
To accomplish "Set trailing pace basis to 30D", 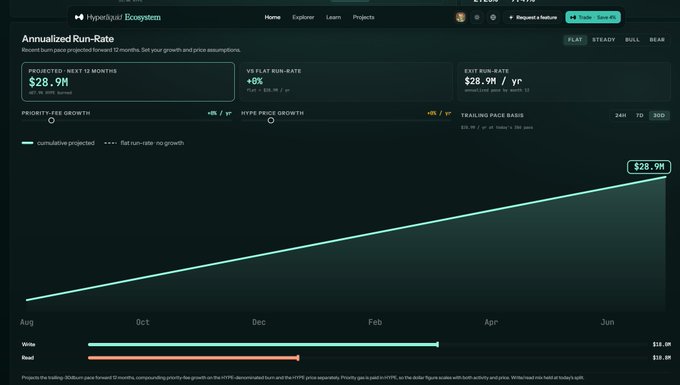I will 659,115.
